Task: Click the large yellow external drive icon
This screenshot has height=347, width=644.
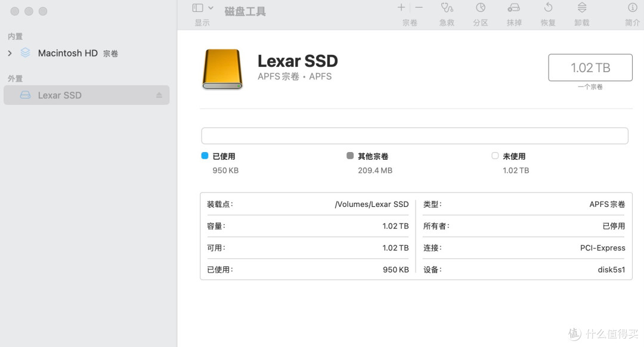Action: coord(222,69)
